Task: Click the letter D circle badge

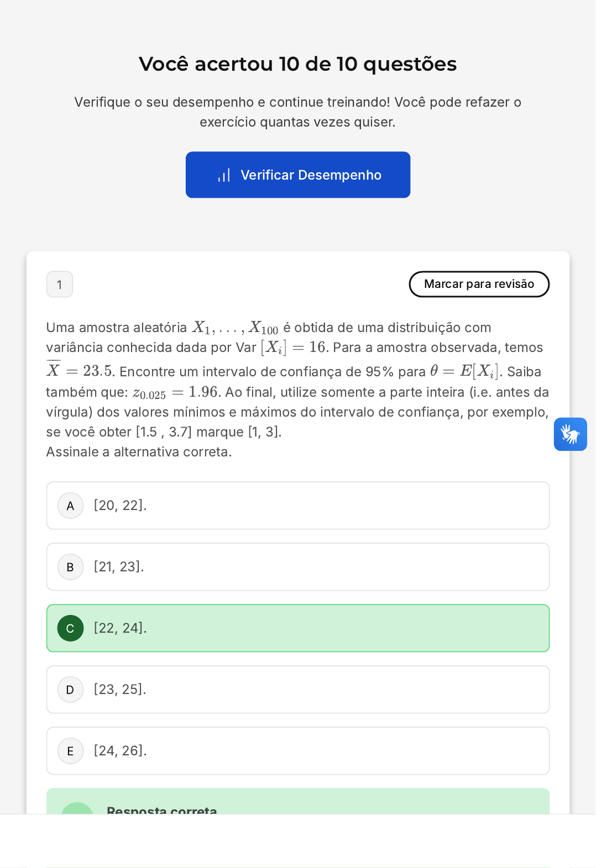Action: tap(70, 690)
